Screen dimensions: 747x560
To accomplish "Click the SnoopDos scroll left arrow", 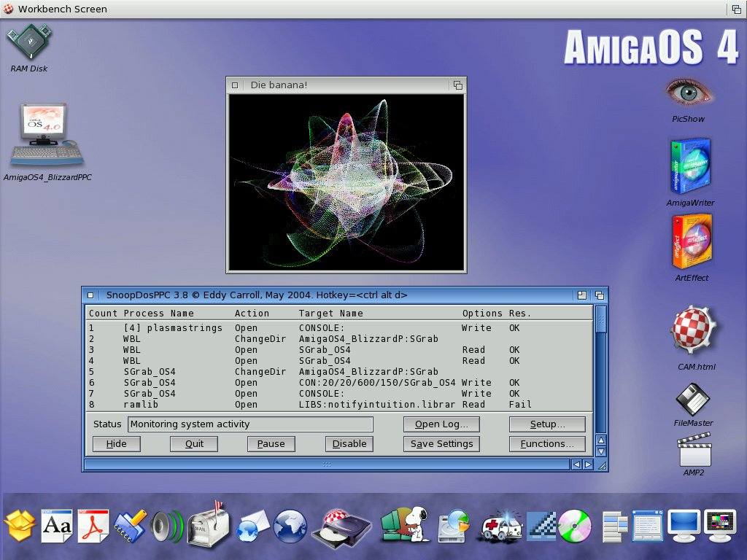I will tap(576, 464).
